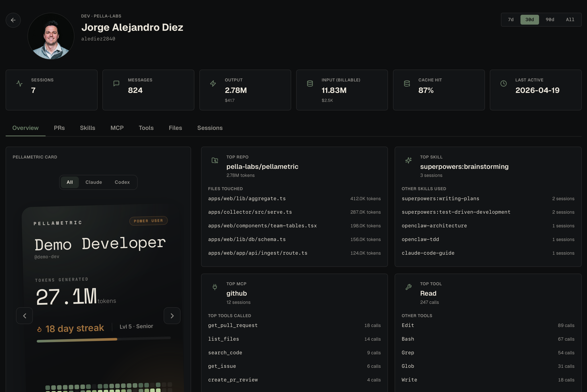Screen dimensions: 587x392
Task: Click the streak flame icon
Action: pos(39,329)
